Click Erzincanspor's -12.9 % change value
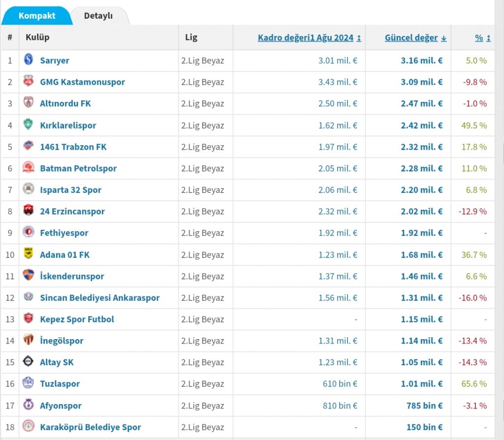Image resolution: width=504 pixels, height=440 pixels. [472, 212]
